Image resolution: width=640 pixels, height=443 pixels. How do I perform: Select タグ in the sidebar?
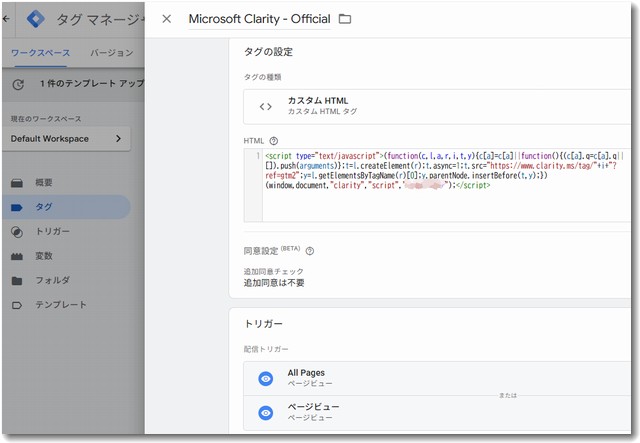(x=67, y=207)
